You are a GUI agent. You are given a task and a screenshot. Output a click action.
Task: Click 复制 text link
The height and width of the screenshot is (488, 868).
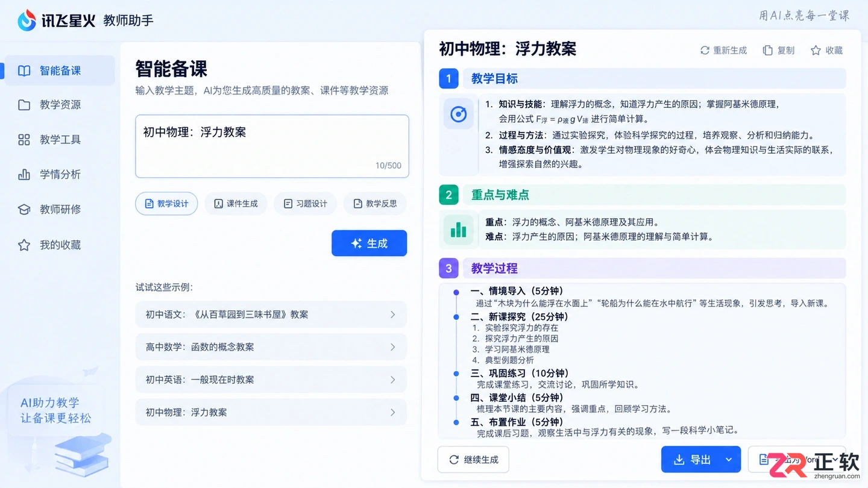coord(786,51)
